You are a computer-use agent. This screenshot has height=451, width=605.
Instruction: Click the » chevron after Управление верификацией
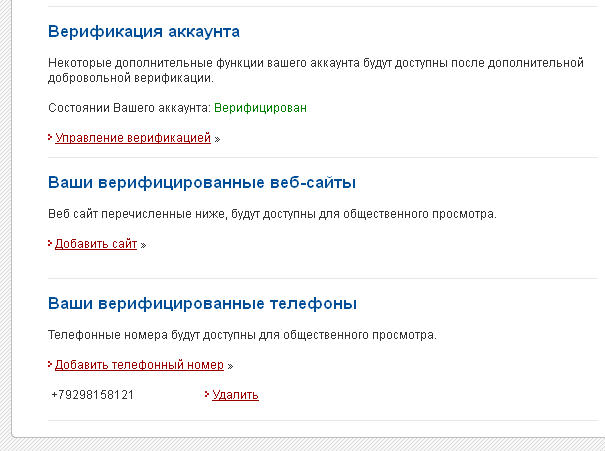pyautogui.click(x=217, y=139)
